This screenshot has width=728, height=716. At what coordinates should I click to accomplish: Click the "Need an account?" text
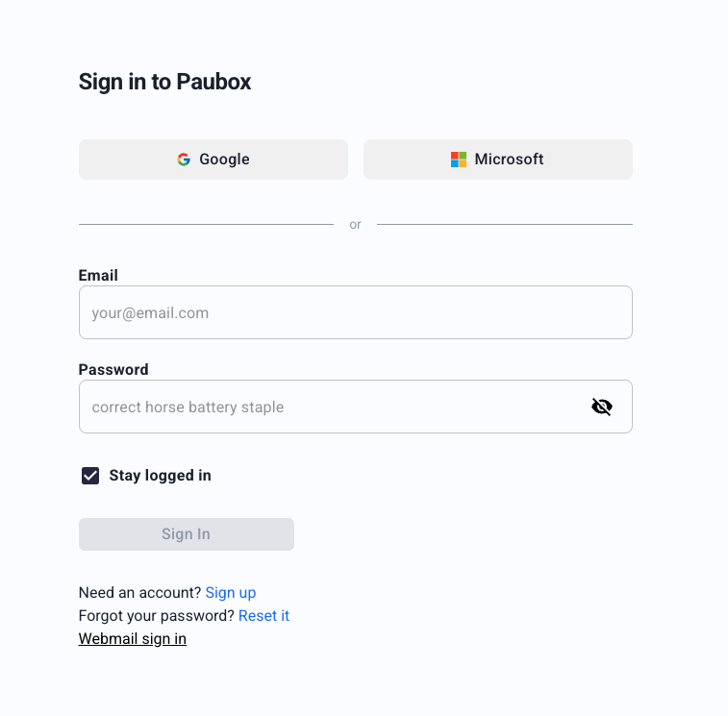click(139, 593)
